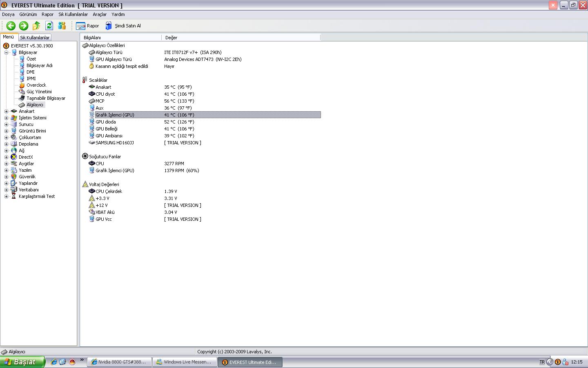This screenshot has width=588, height=368.
Task: Show more quick launch icons chevron
Action: (x=82, y=360)
